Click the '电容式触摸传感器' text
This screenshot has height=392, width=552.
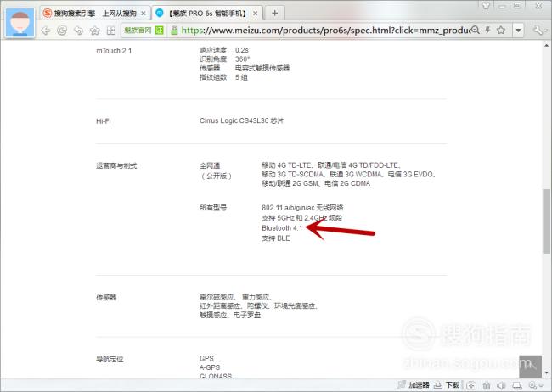262,68
